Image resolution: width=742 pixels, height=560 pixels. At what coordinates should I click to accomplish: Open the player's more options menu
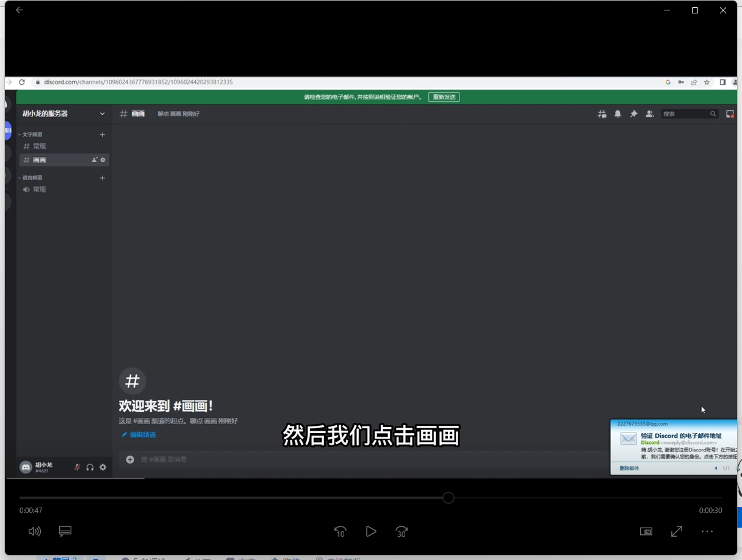tap(707, 531)
